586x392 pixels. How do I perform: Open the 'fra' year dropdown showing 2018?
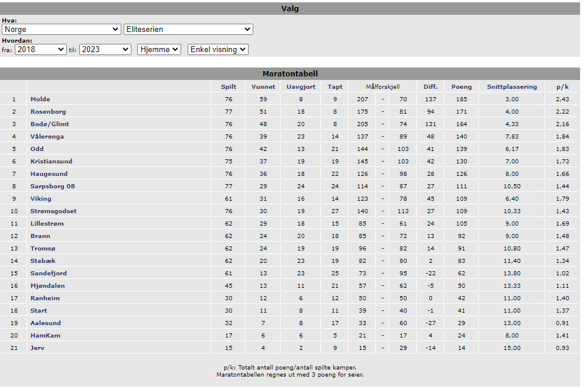(x=41, y=49)
